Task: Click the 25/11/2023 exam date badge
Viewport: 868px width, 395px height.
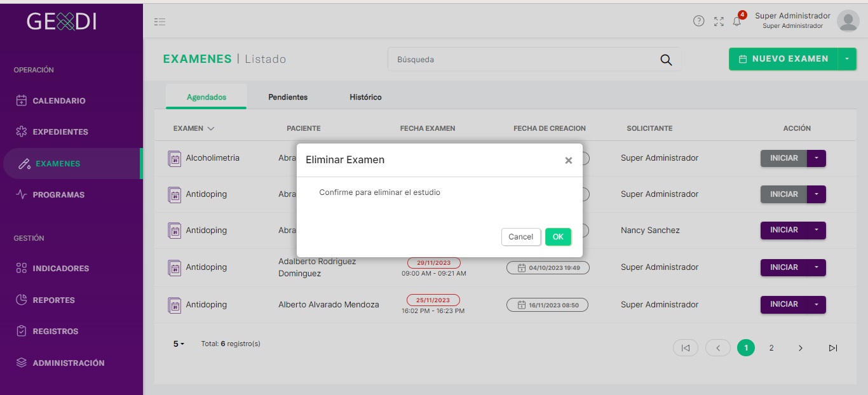Action: pyautogui.click(x=433, y=300)
